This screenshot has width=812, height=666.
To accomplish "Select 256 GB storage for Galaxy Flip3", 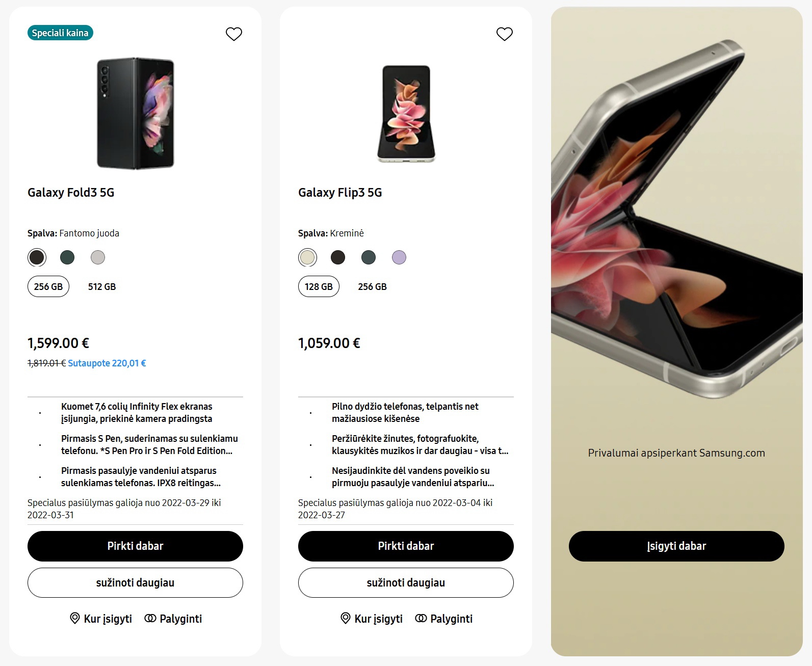I will click(x=373, y=287).
